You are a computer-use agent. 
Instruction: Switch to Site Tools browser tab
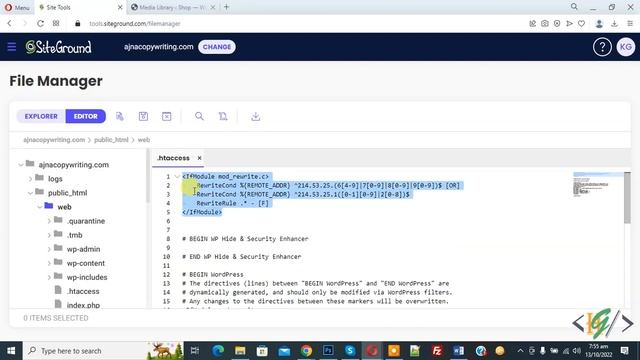pyautogui.click(x=80, y=7)
